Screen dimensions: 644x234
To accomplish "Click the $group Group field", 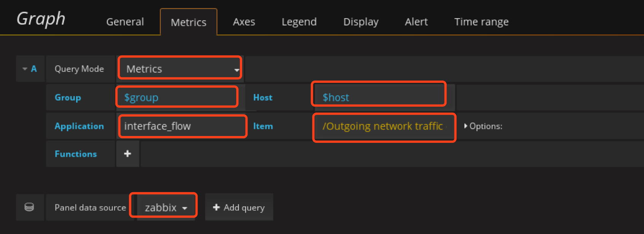I will (177, 98).
